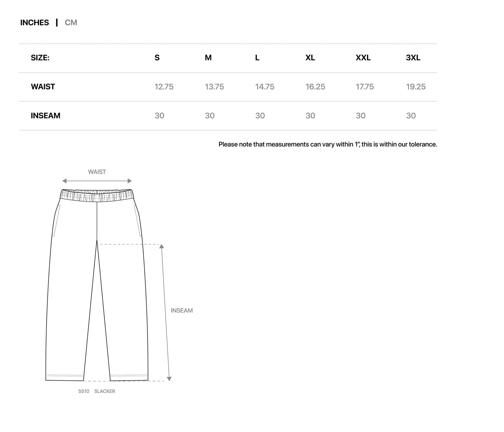Select the INCHES unit tab
This screenshot has height=432, width=504.
(x=34, y=23)
